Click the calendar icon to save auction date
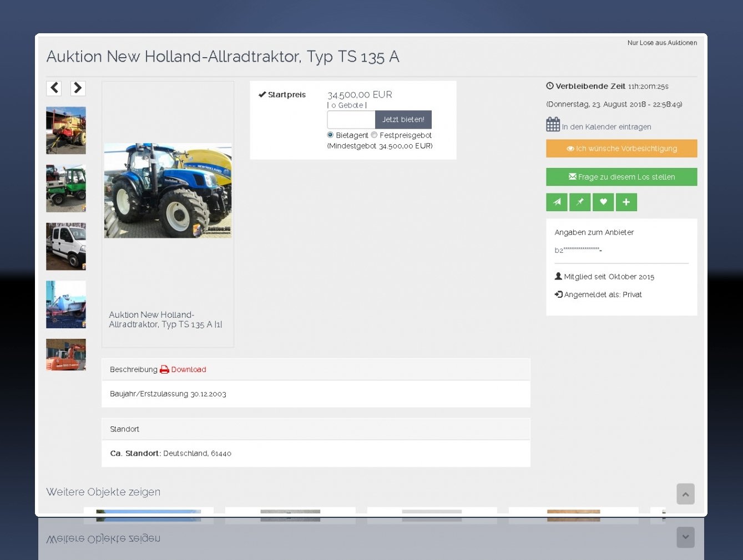The height and width of the screenshot is (560, 743). pos(553,125)
